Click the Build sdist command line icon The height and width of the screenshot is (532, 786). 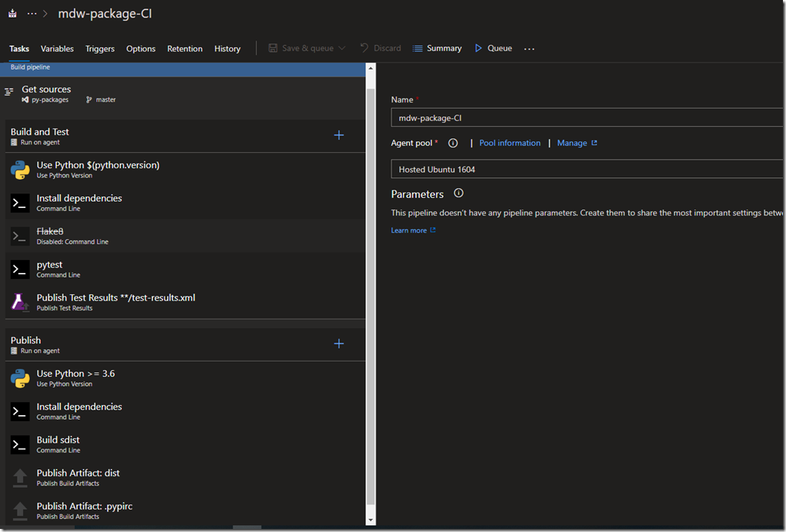point(20,445)
